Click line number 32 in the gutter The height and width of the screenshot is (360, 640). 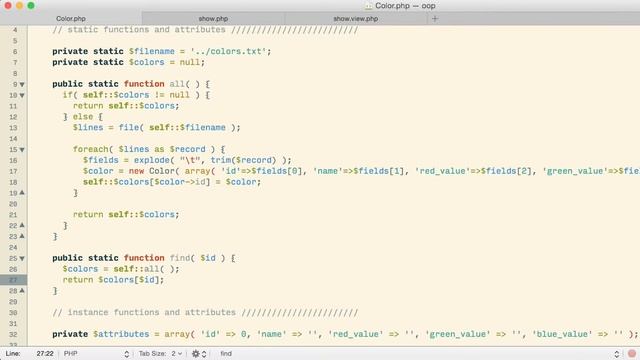tap(13, 334)
